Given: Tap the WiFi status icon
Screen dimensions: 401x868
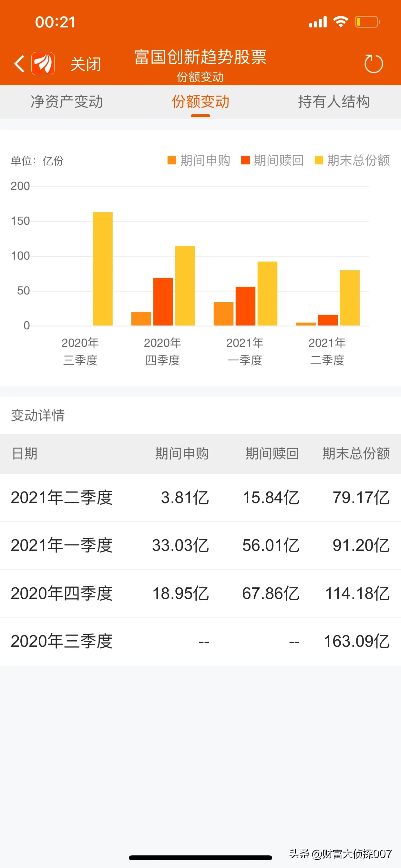Looking at the screenshot, I should pyautogui.click(x=341, y=22).
